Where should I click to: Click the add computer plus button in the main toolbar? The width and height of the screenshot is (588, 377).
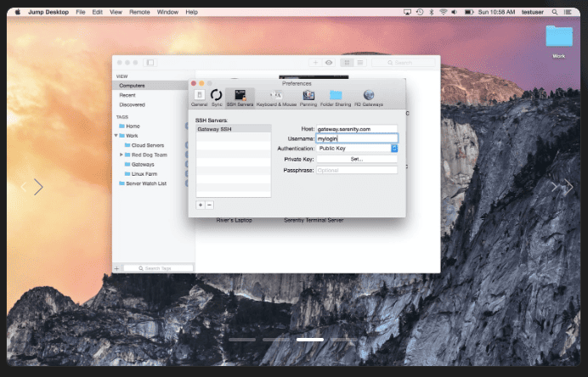pos(315,63)
